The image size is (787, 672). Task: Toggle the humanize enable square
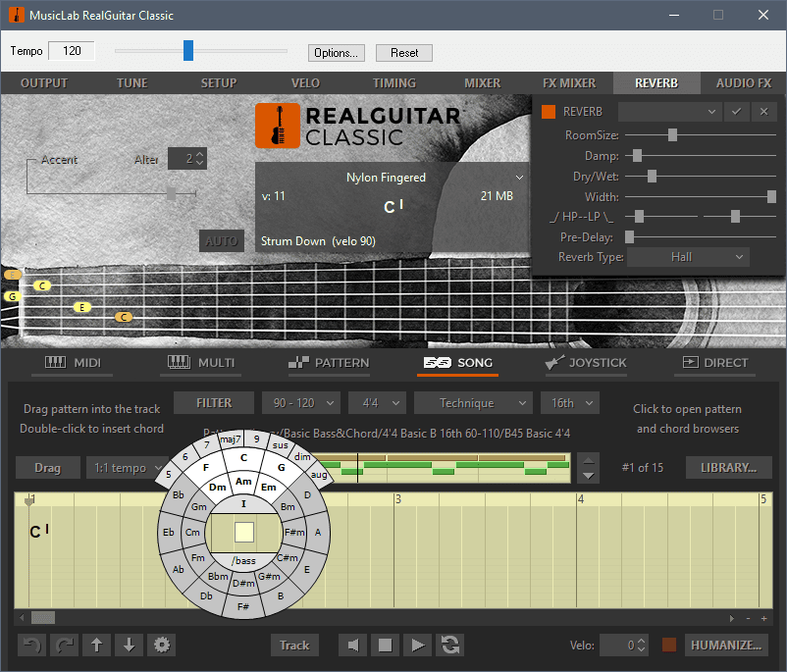[x=669, y=645]
